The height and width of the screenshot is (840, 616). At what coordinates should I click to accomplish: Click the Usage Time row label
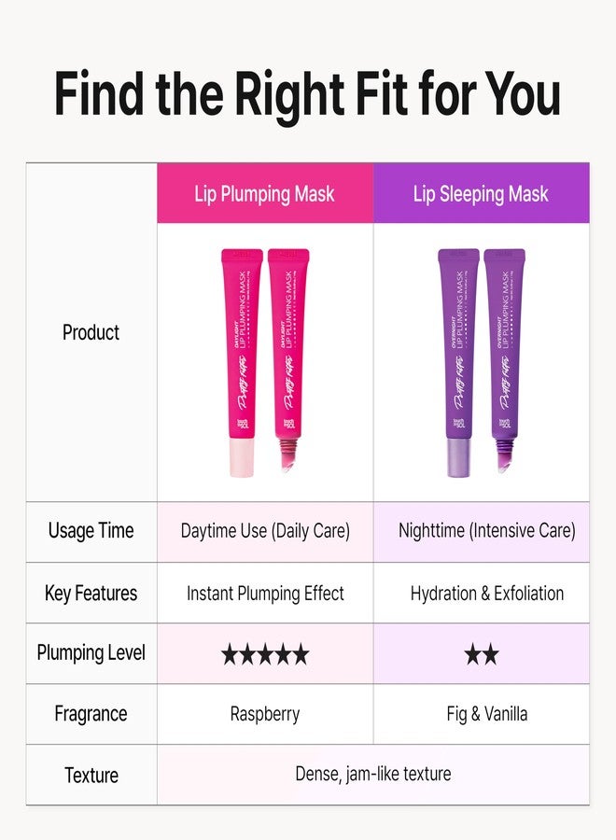(91, 531)
